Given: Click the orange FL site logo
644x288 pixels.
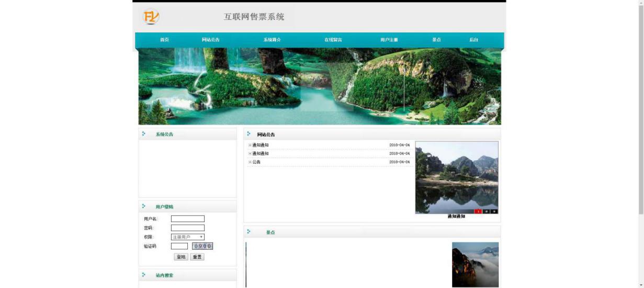Looking at the screenshot, I should click(x=151, y=17).
